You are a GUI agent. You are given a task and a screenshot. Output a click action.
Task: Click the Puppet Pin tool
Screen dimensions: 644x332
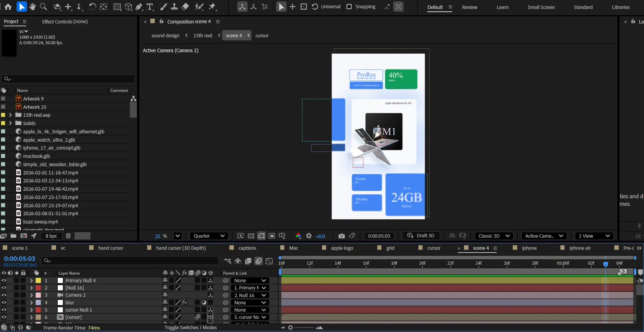(x=212, y=7)
